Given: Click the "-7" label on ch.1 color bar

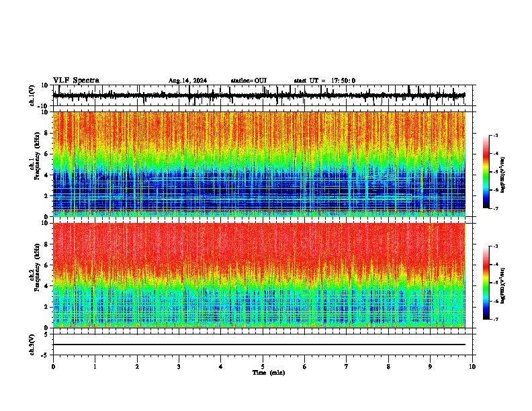Looking at the screenshot, I should pos(496,208).
